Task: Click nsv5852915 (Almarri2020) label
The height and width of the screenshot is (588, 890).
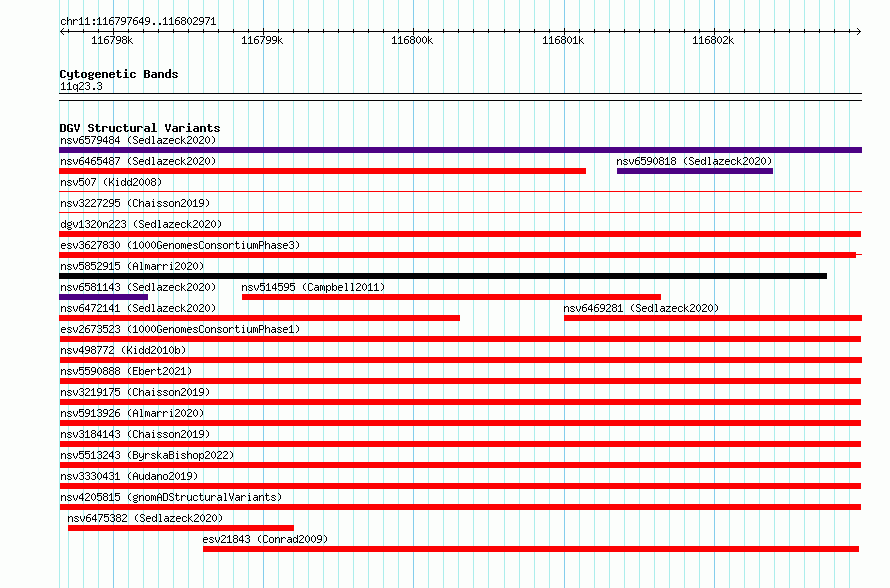Action: tap(132, 266)
